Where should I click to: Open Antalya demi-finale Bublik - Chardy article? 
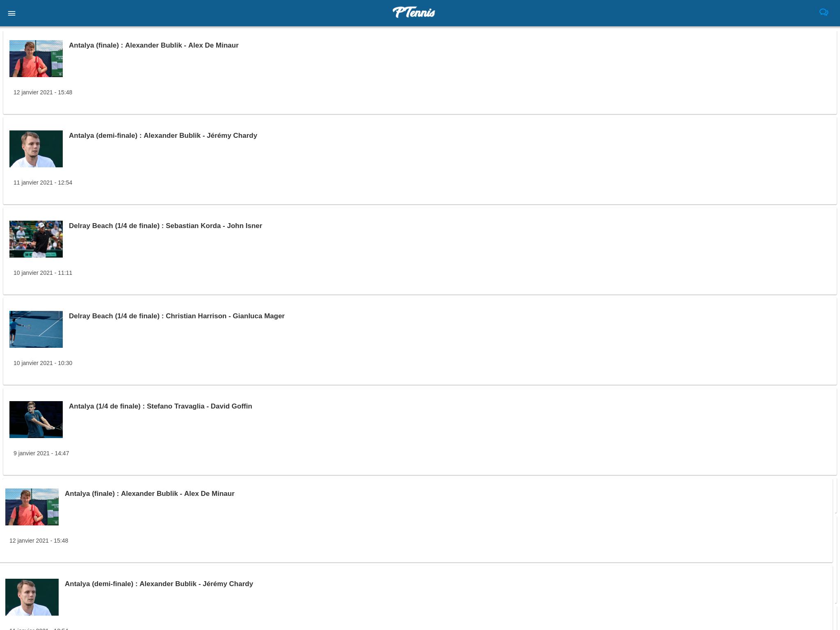click(163, 136)
